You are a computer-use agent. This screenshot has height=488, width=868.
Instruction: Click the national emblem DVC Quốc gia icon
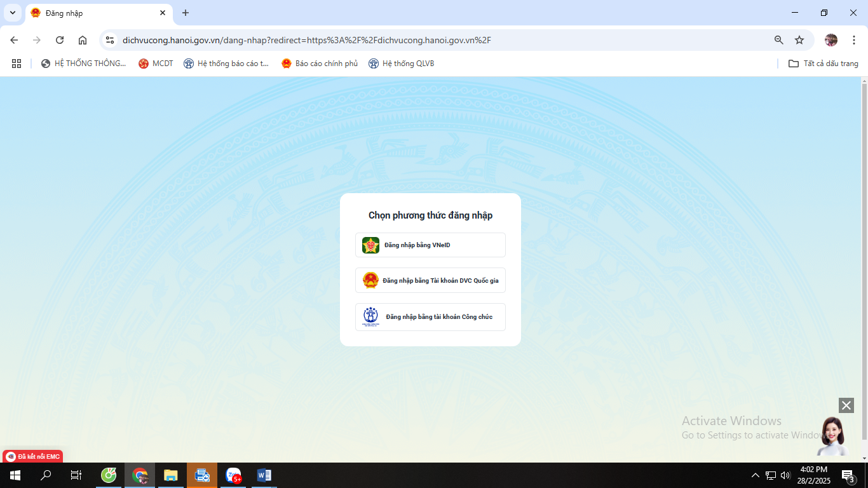370,280
